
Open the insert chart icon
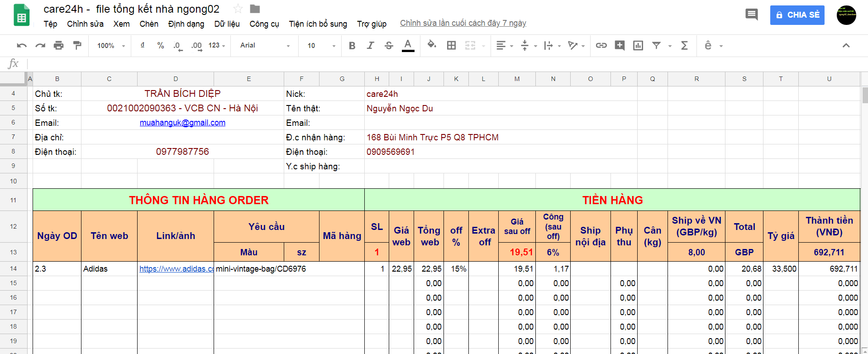pyautogui.click(x=638, y=45)
